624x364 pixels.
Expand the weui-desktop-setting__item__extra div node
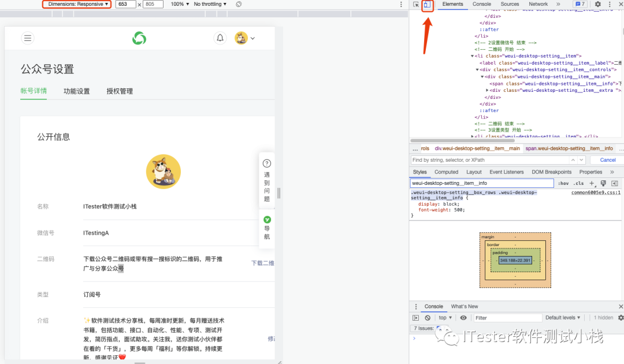pos(487,90)
